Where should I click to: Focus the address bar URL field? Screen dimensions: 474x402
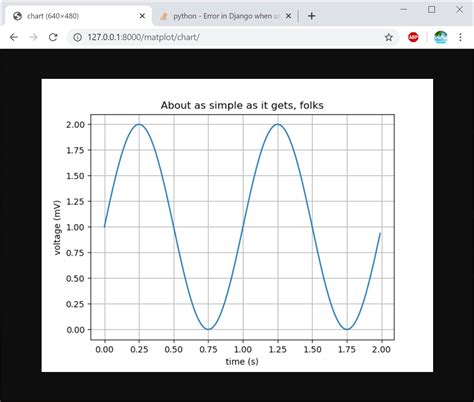[x=230, y=37]
